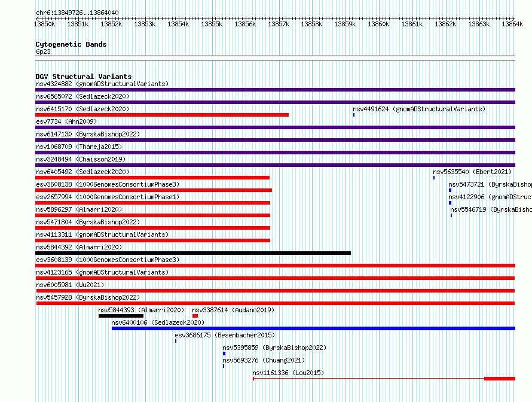Image resolution: width=532 pixels, height=402 pixels.
Task: Click the blue nsv5693276 marker
Action: (x=224, y=366)
